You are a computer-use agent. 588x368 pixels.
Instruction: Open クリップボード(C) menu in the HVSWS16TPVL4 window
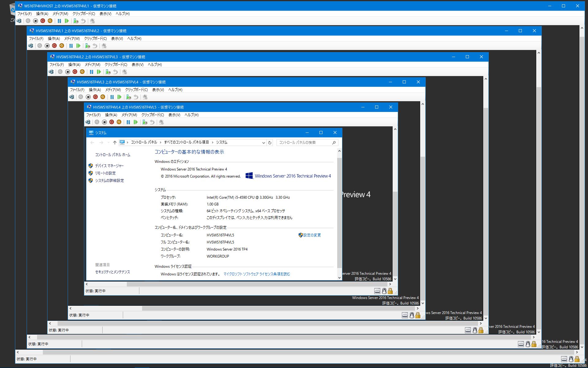coord(136,90)
